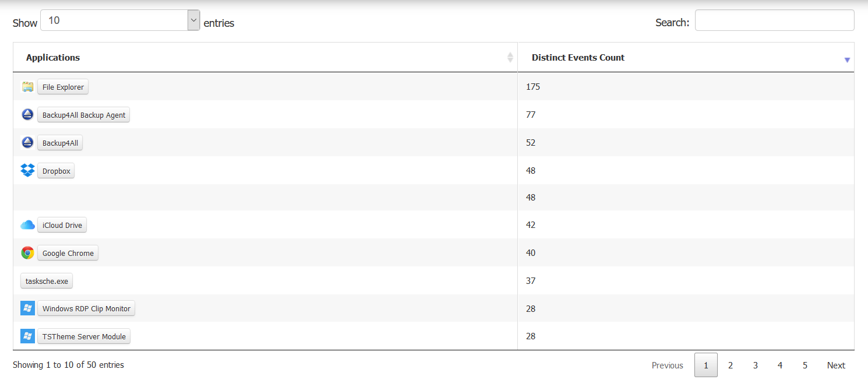
Task: Click the Google Chrome icon
Action: tap(27, 253)
